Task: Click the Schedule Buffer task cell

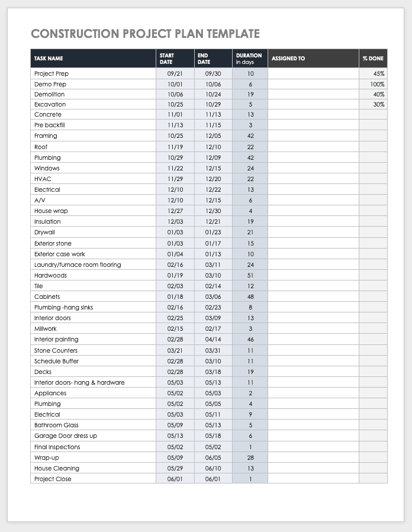Action: pyautogui.click(x=56, y=361)
